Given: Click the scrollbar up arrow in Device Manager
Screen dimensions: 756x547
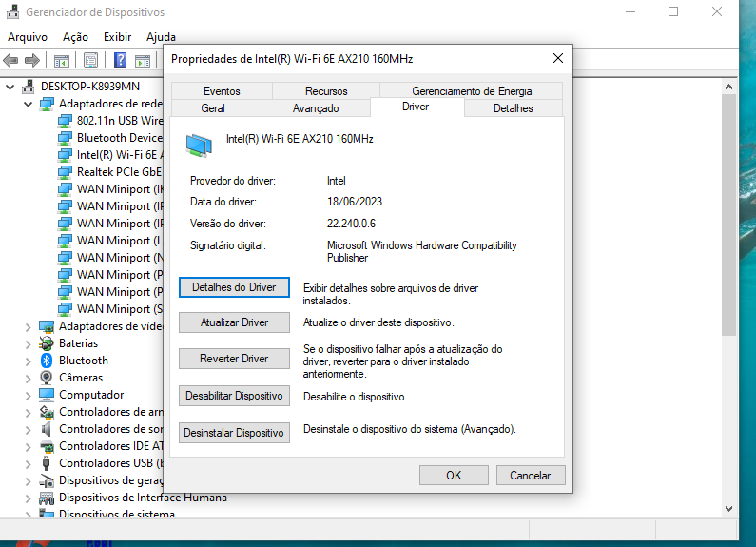Looking at the screenshot, I should (729, 87).
